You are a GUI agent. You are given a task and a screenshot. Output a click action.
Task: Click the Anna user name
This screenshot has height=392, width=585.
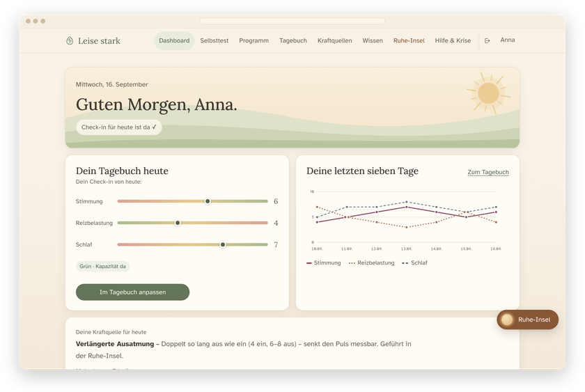pos(508,40)
